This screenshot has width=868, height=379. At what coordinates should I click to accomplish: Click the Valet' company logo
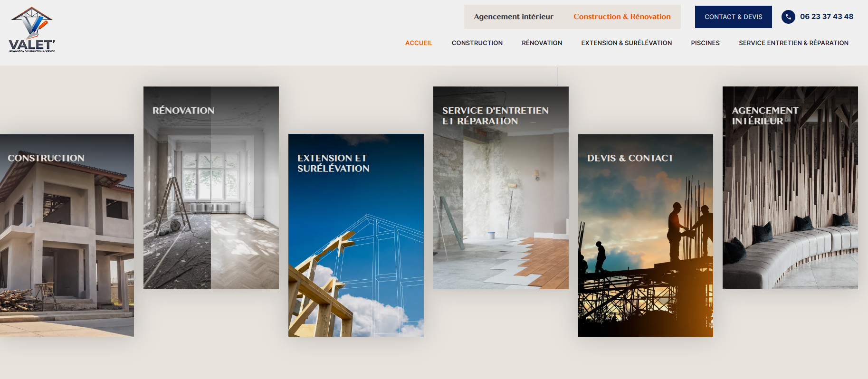[32, 29]
